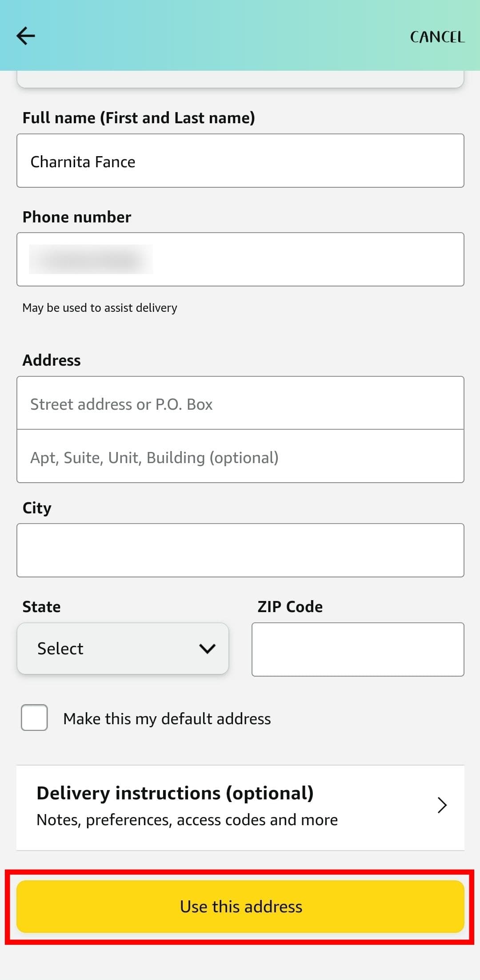
Task: Tap the yellow Use this address button
Action: point(240,906)
